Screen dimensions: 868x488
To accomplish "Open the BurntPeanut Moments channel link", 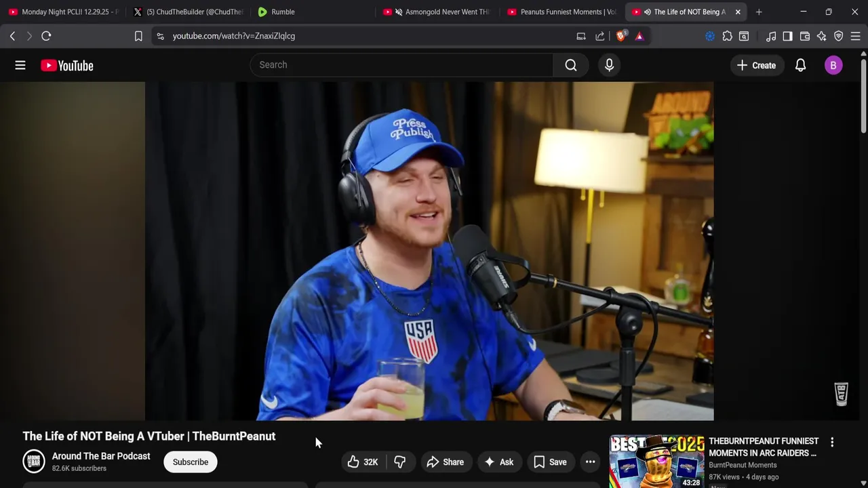I will click(743, 465).
